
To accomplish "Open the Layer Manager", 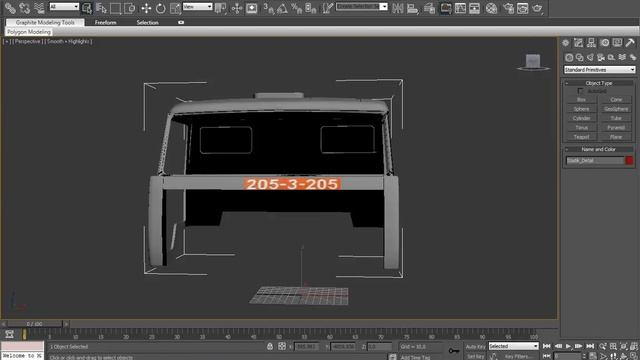I will [429, 8].
